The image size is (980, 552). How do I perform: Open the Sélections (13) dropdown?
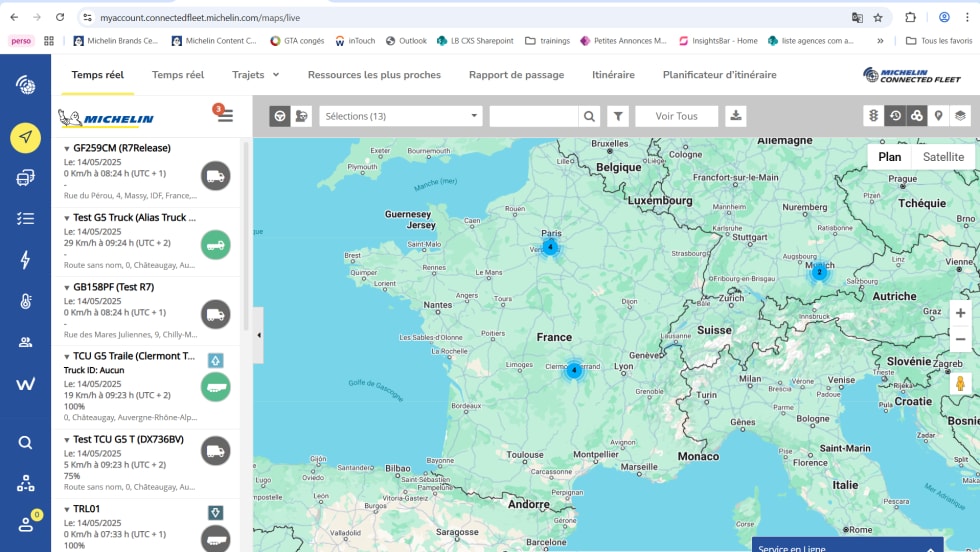point(401,116)
